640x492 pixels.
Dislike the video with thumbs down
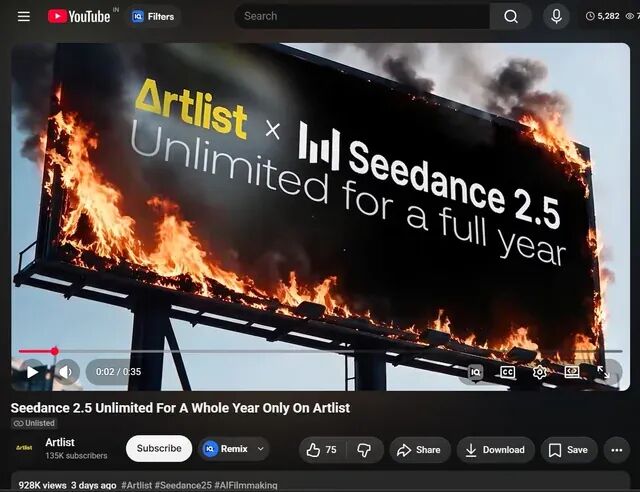[364, 450]
